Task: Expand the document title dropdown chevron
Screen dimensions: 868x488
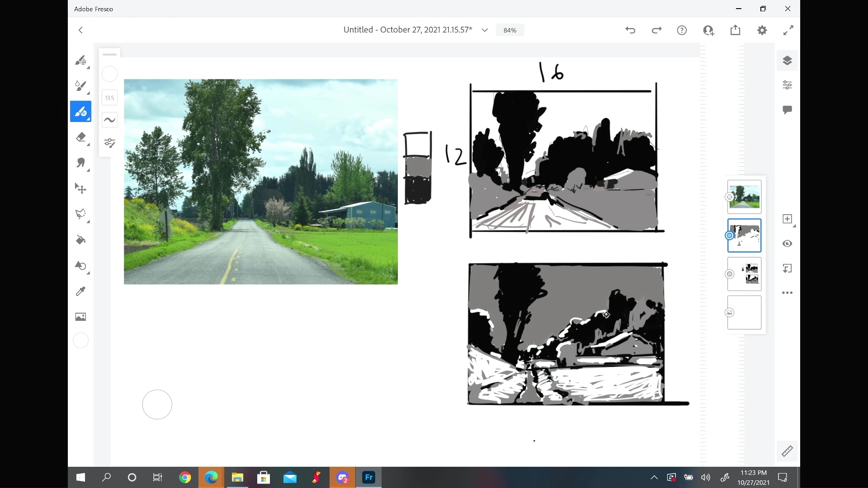Action: point(485,30)
